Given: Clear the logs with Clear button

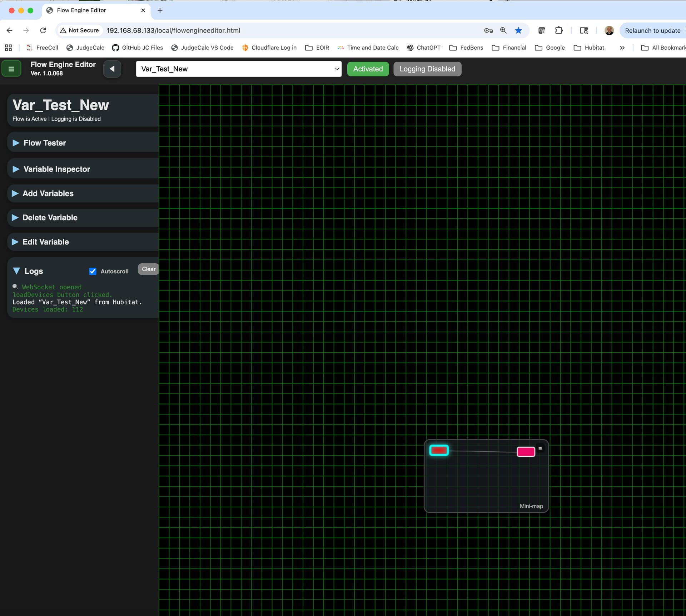Looking at the screenshot, I should [x=148, y=269].
